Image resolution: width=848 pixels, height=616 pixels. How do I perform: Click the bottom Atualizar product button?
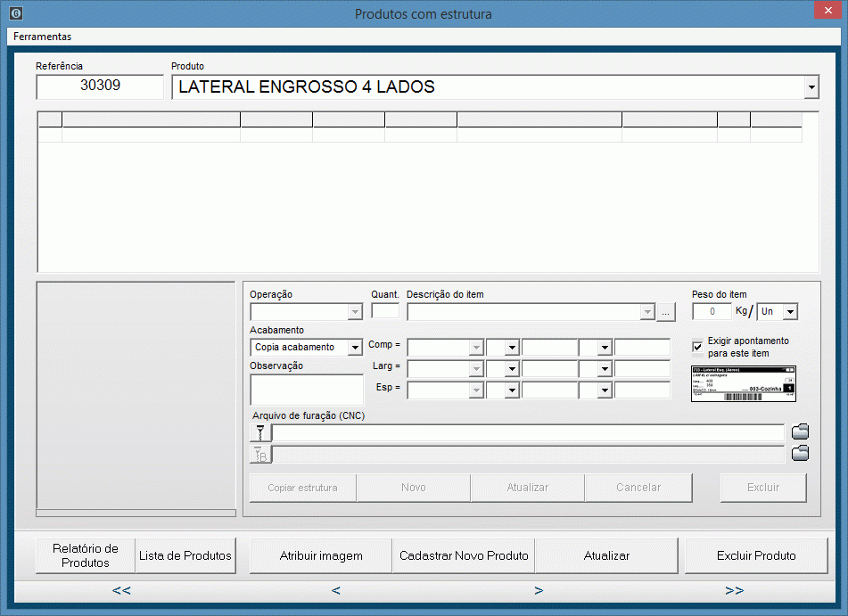coord(606,555)
